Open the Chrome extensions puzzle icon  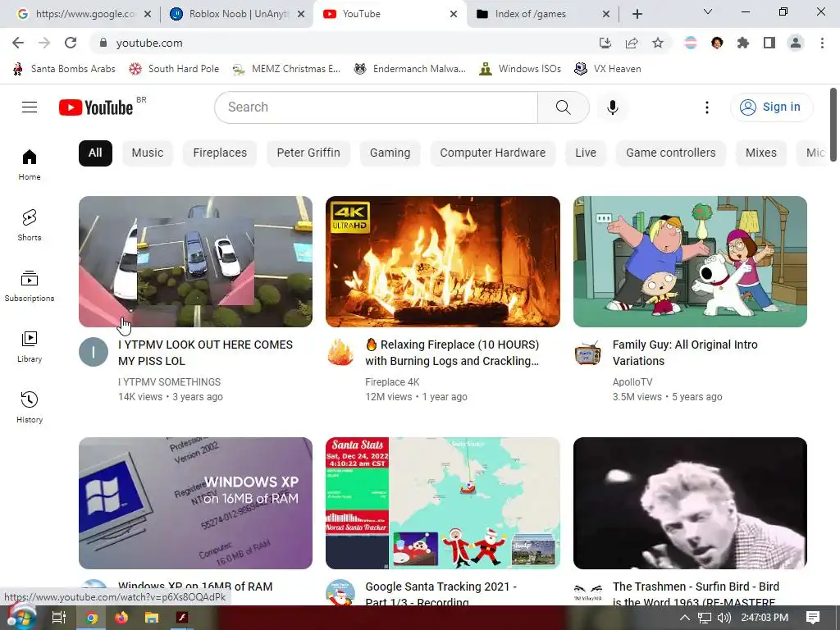(743, 43)
